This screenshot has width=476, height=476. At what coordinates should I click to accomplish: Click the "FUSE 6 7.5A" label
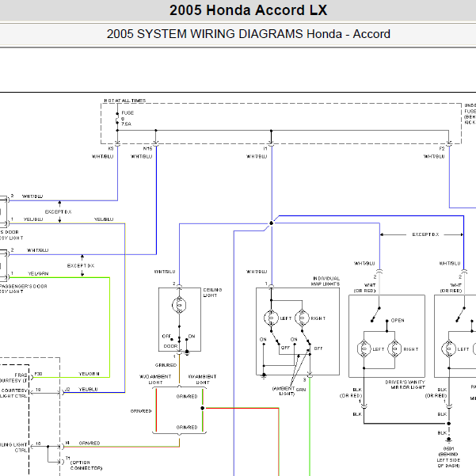point(127,118)
